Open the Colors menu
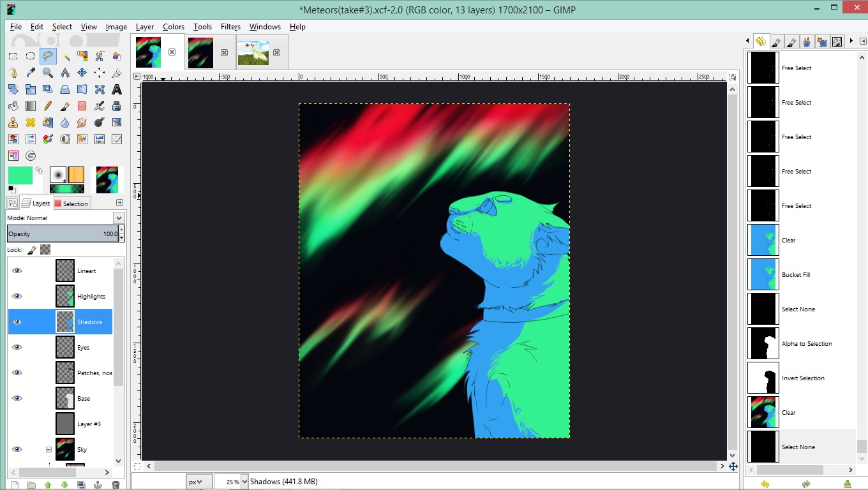 (x=174, y=27)
